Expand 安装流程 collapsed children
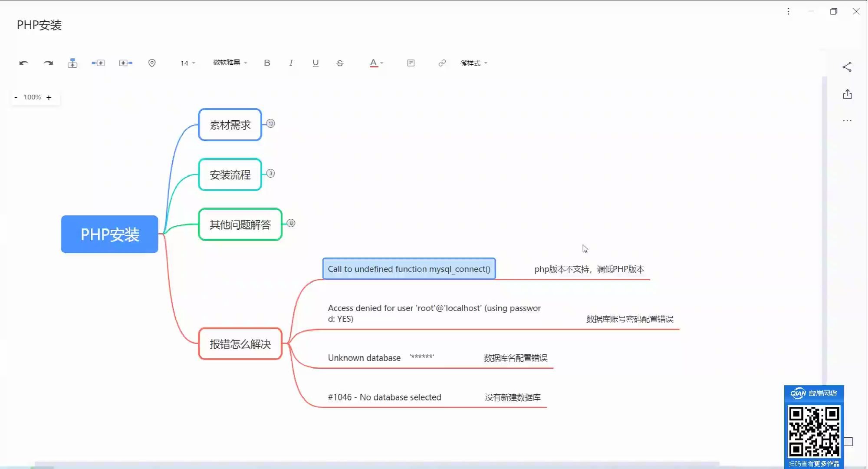 tap(271, 173)
